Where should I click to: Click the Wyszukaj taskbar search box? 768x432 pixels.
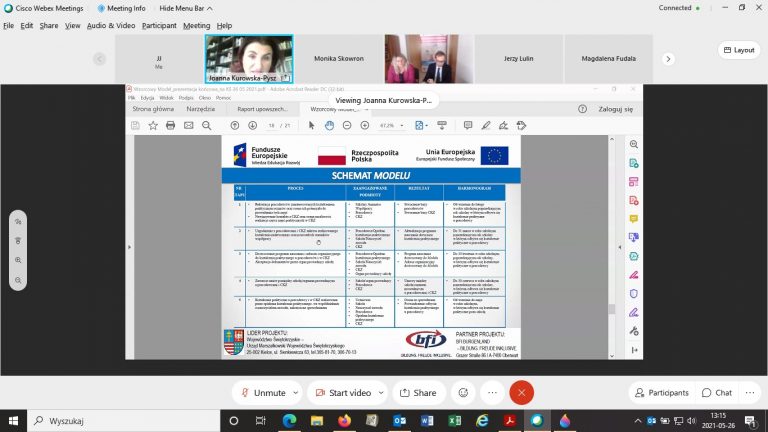pos(123,421)
